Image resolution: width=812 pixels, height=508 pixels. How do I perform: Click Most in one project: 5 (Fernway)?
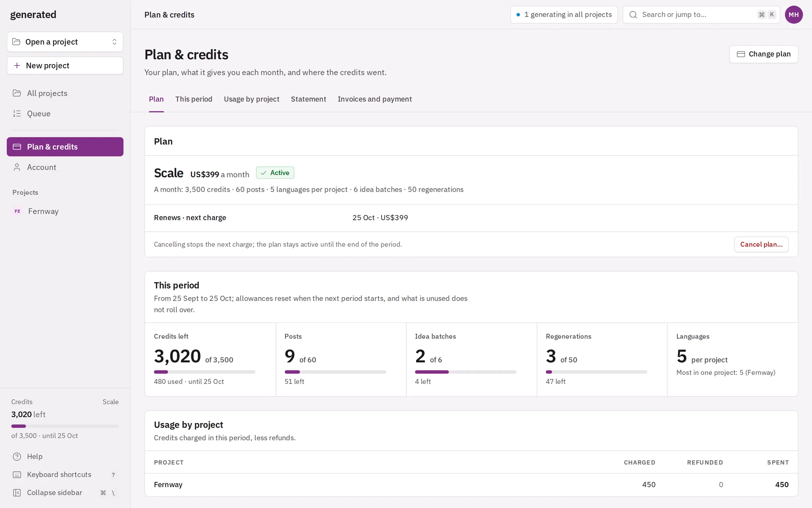(x=726, y=373)
